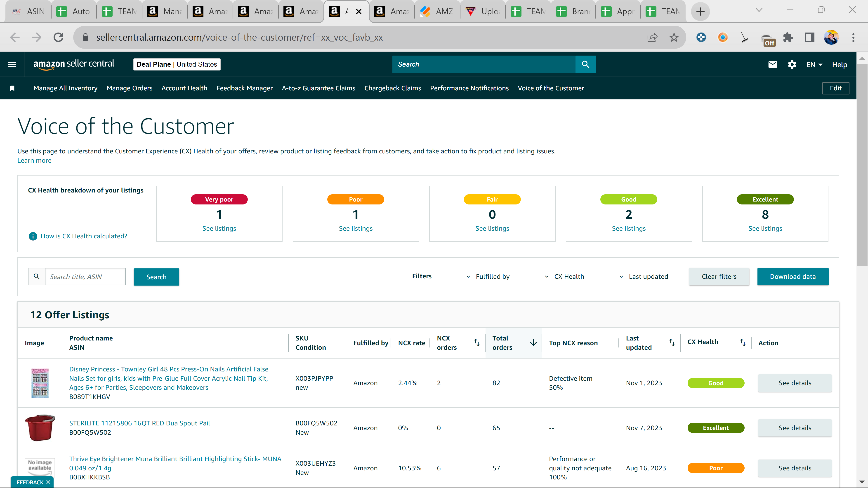This screenshot has height=488, width=868.
Task: Click See details for Disney Princess nails
Action: (795, 383)
